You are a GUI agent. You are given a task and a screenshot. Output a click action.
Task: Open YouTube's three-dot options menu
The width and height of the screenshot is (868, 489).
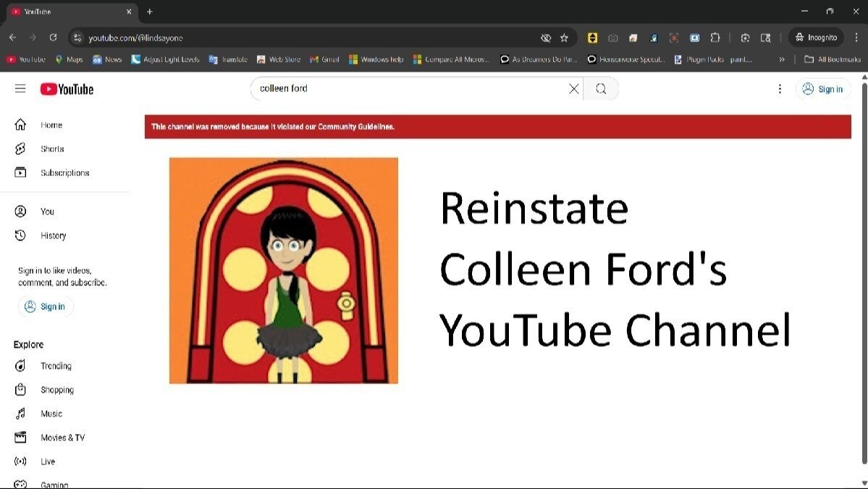pos(780,88)
